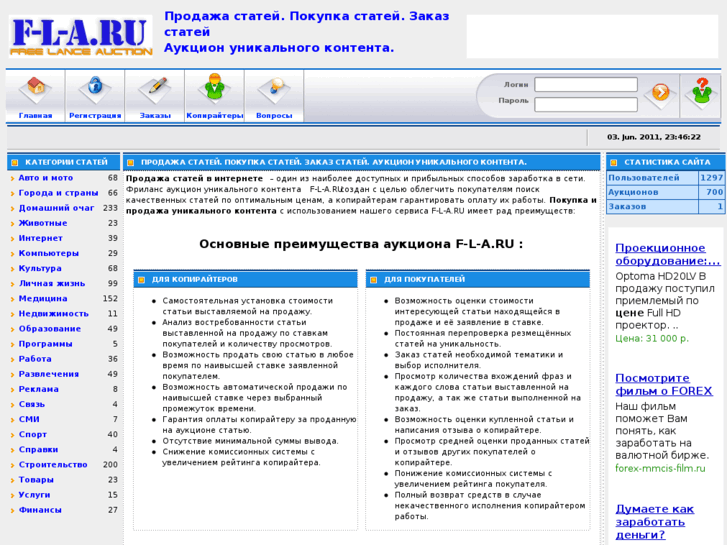Open the Регистрация lock icon
This screenshot has height=545, width=727.
click(95, 88)
